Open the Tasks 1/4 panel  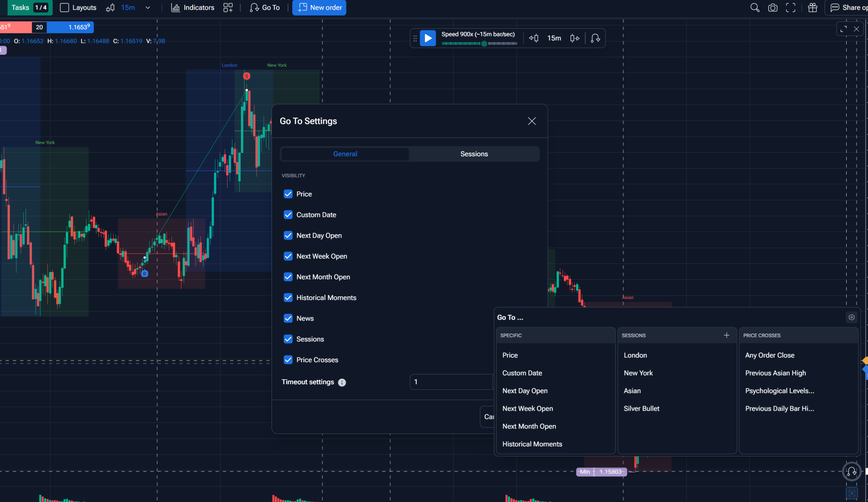(x=29, y=7)
